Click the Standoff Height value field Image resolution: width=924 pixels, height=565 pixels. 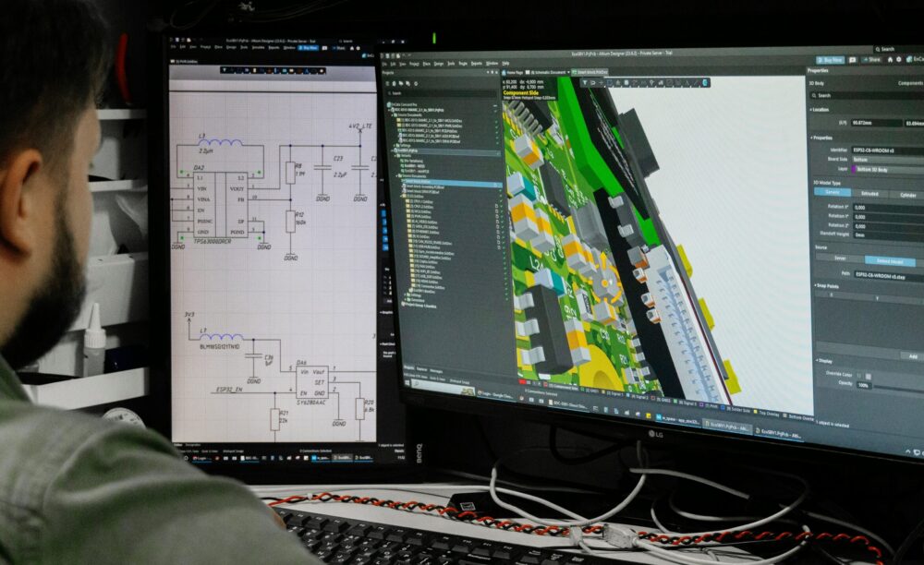click(889, 234)
